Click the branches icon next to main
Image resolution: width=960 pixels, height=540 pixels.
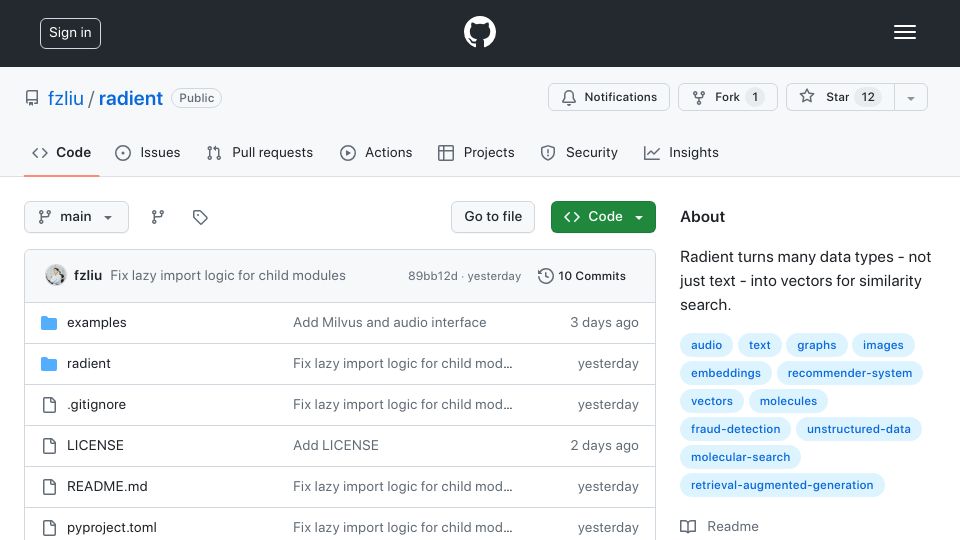(158, 217)
